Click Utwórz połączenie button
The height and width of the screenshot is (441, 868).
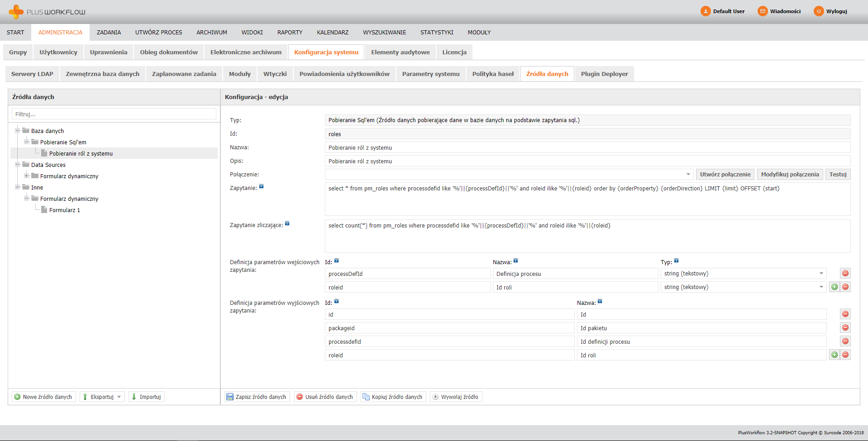pos(725,175)
